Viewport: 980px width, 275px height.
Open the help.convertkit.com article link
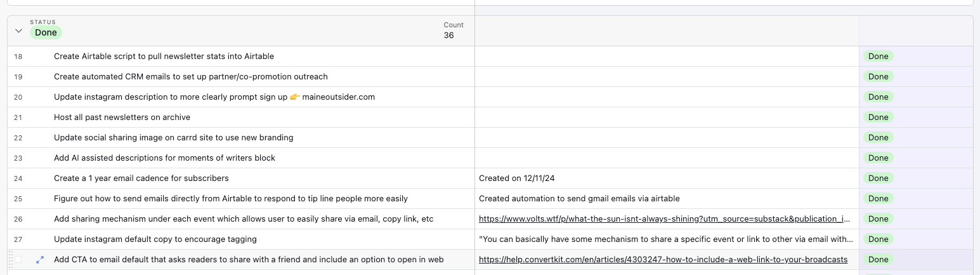[663, 260]
